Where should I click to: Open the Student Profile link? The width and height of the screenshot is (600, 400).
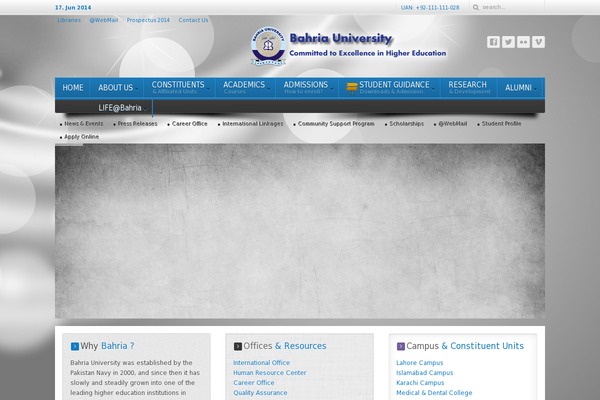[501, 124]
